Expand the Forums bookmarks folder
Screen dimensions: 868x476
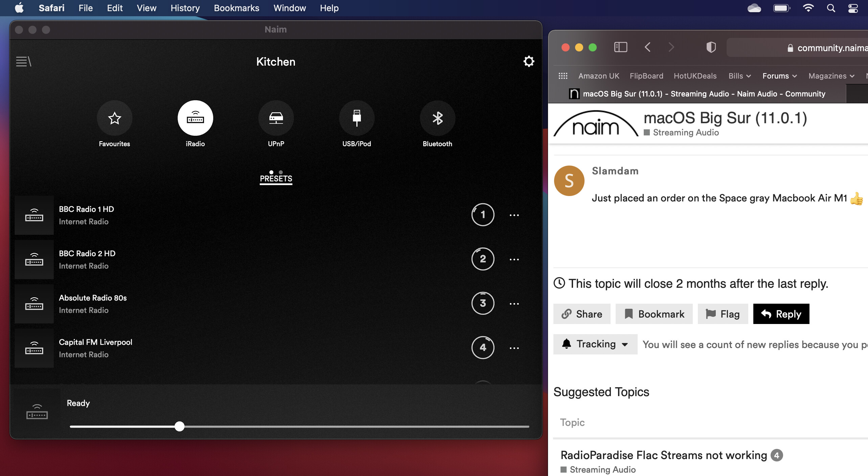pyautogui.click(x=779, y=76)
